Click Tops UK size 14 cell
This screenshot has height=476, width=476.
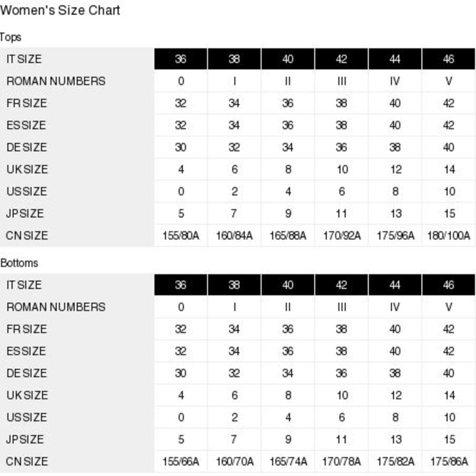(x=449, y=169)
